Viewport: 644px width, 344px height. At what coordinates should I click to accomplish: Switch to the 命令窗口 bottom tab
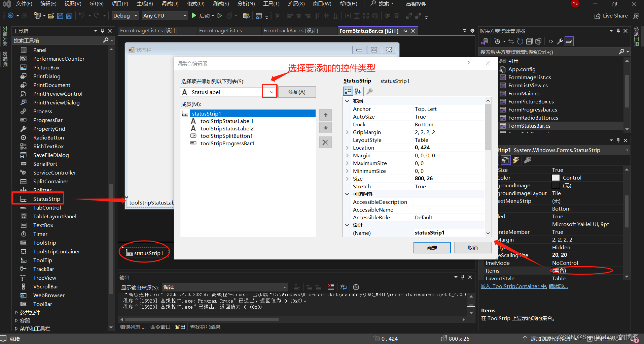click(x=160, y=327)
